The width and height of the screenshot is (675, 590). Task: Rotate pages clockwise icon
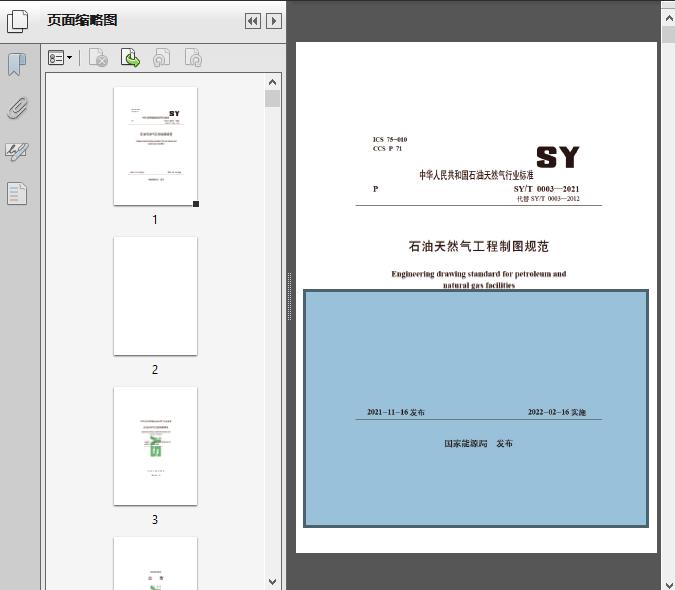[193, 58]
